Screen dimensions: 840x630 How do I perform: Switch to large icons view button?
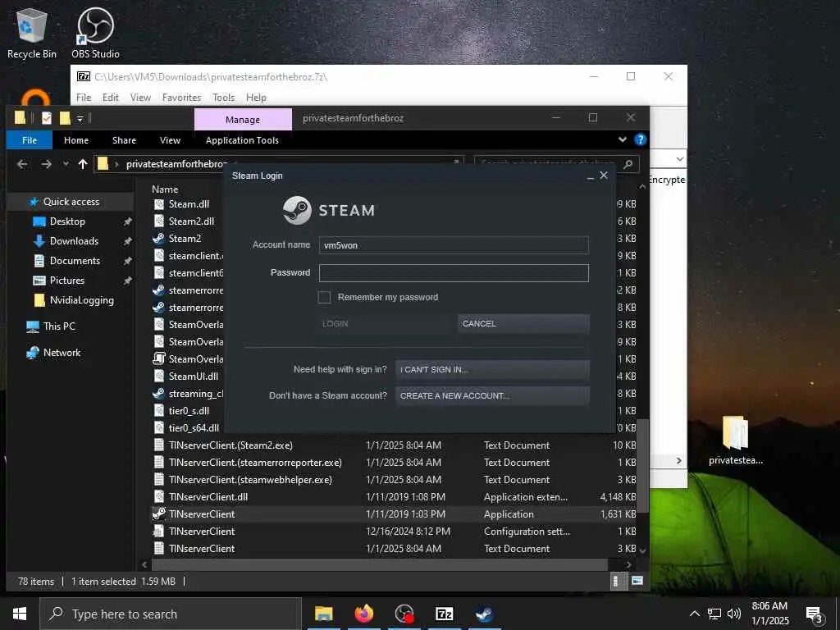click(637, 581)
